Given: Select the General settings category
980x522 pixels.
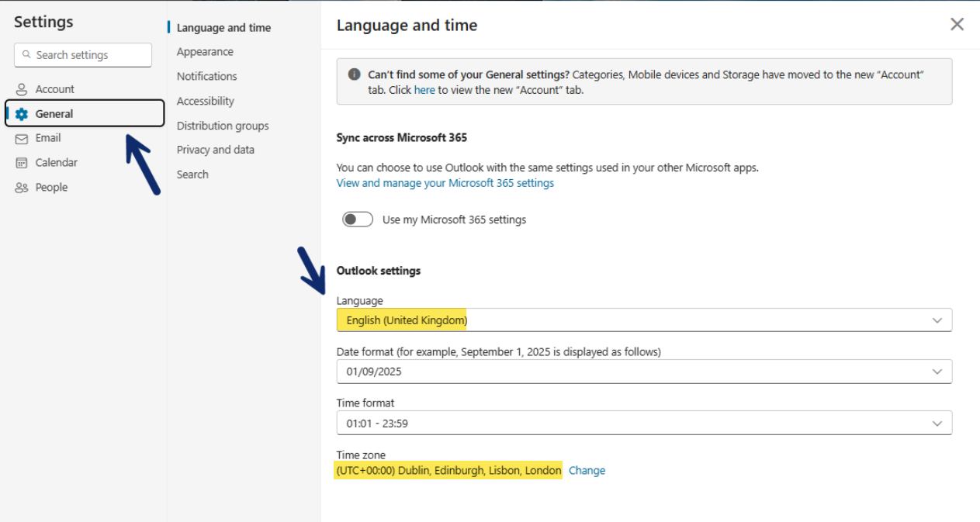Looking at the screenshot, I should pos(85,113).
